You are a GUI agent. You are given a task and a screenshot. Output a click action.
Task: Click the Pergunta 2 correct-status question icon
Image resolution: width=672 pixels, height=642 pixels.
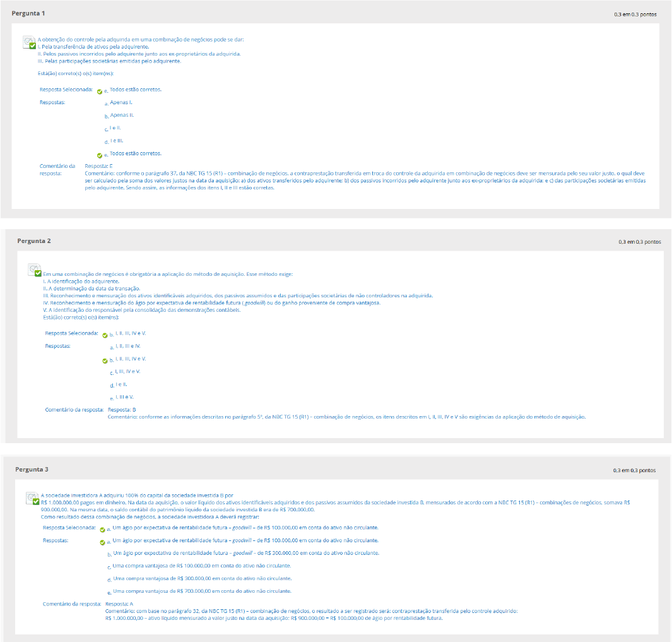click(34, 270)
